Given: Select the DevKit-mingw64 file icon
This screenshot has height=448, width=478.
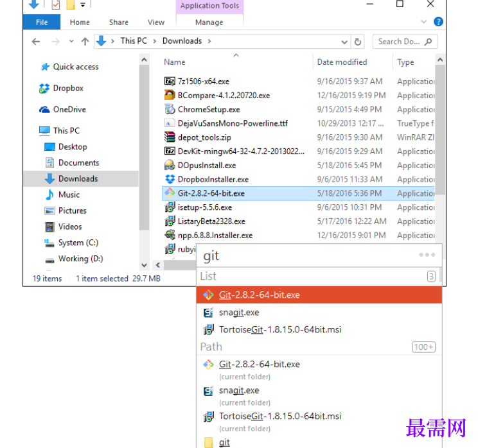Looking at the screenshot, I should point(170,151).
